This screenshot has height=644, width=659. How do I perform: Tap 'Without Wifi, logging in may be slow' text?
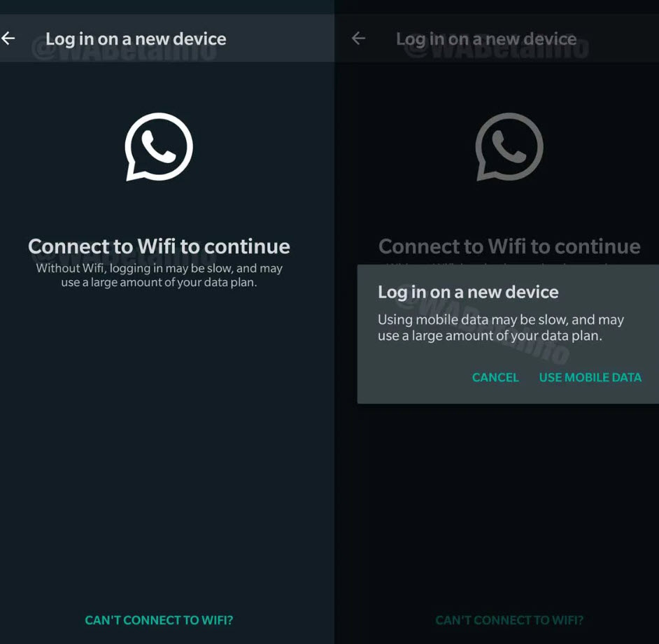pyautogui.click(x=159, y=275)
